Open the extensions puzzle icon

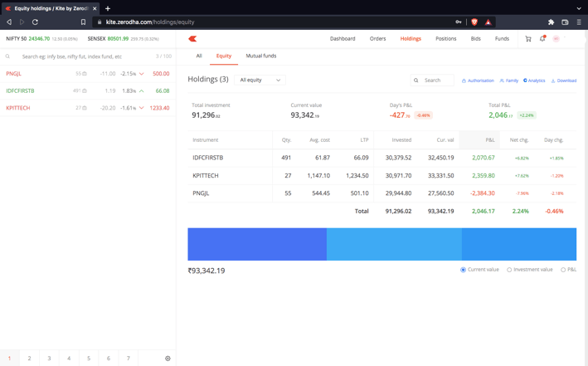point(551,22)
